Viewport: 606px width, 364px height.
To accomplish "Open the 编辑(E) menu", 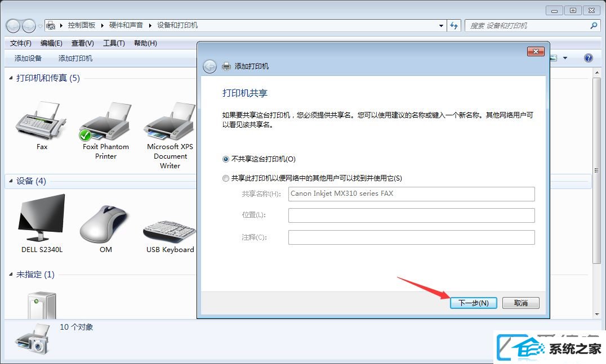I will [51, 43].
